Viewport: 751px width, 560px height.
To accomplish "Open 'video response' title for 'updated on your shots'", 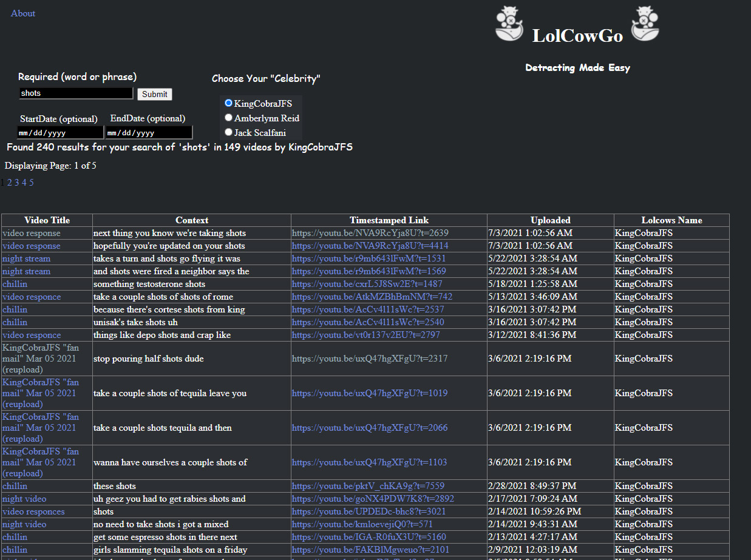I will (x=32, y=246).
